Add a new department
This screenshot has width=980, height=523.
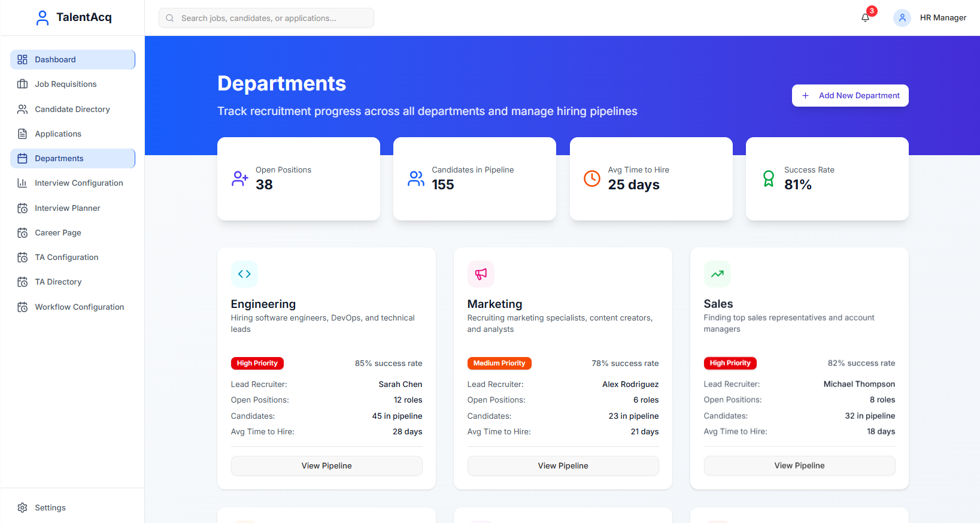[850, 95]
